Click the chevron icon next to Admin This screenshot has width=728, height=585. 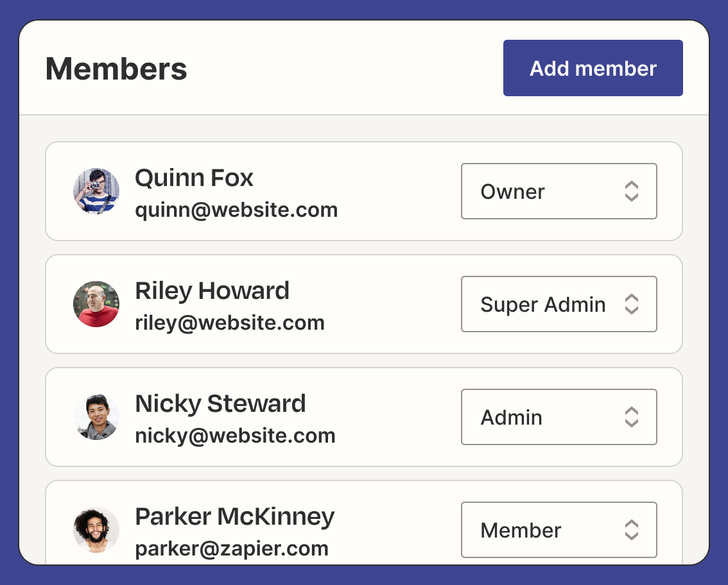(632, 417)
